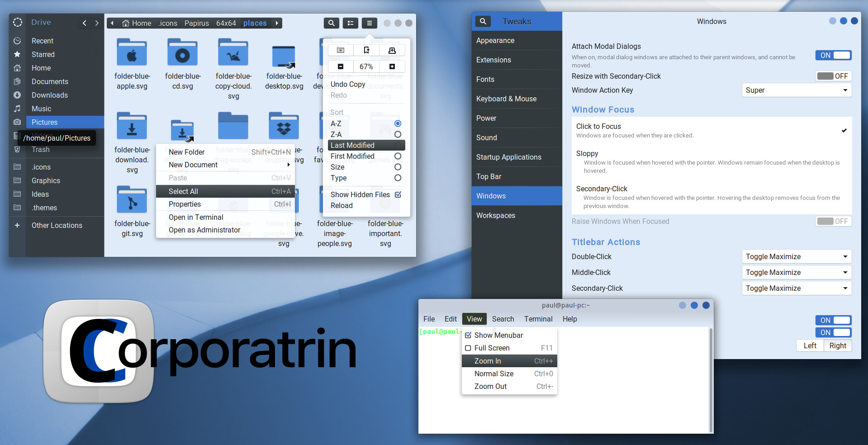Select folder-blue-download.svg icon

132,126
